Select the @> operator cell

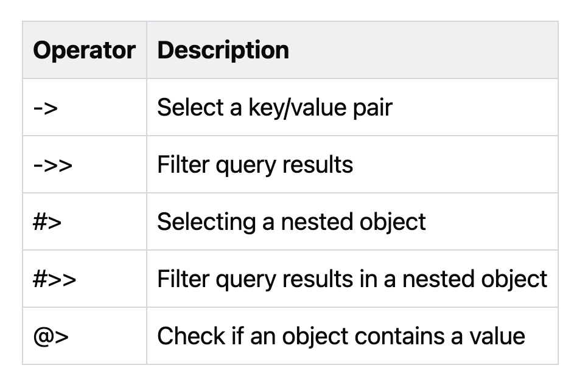[51, 336]
